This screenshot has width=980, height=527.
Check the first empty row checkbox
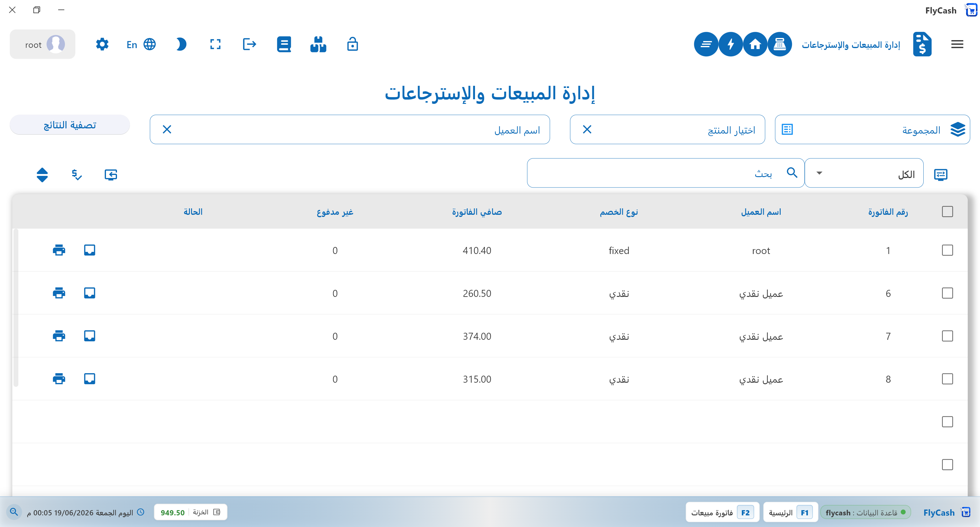(947, 422)
